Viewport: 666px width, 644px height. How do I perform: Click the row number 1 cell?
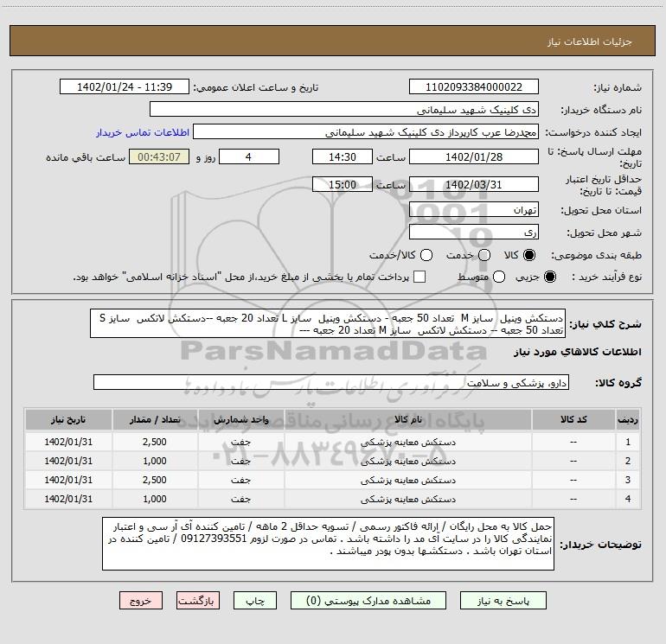pyautogui.click(x=628, y=442)
